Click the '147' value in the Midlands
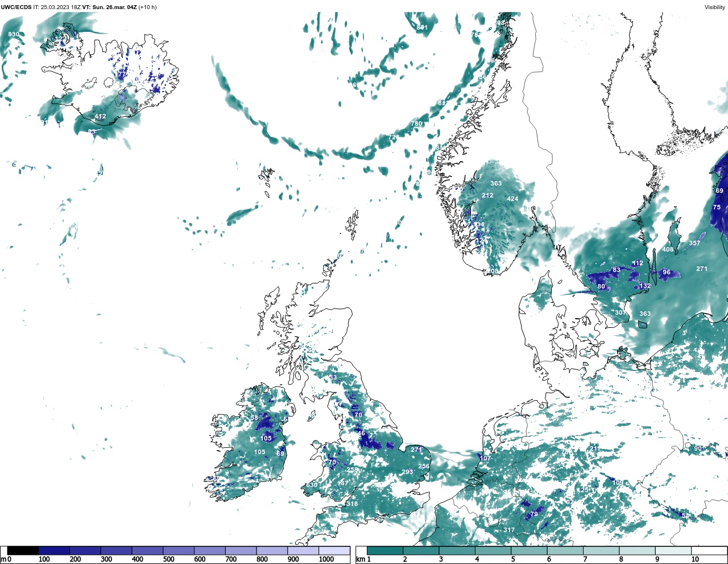The width and height of the screenshot is (728, 564). 342,483
